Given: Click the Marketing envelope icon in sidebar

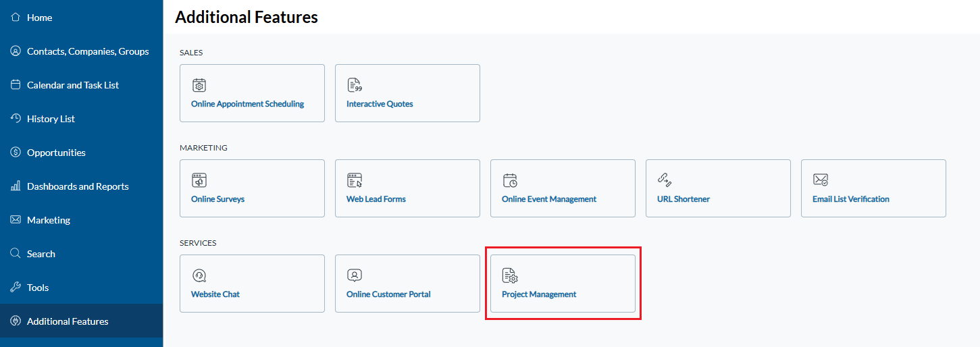Looking at the screenshot, I should [16, 220].
